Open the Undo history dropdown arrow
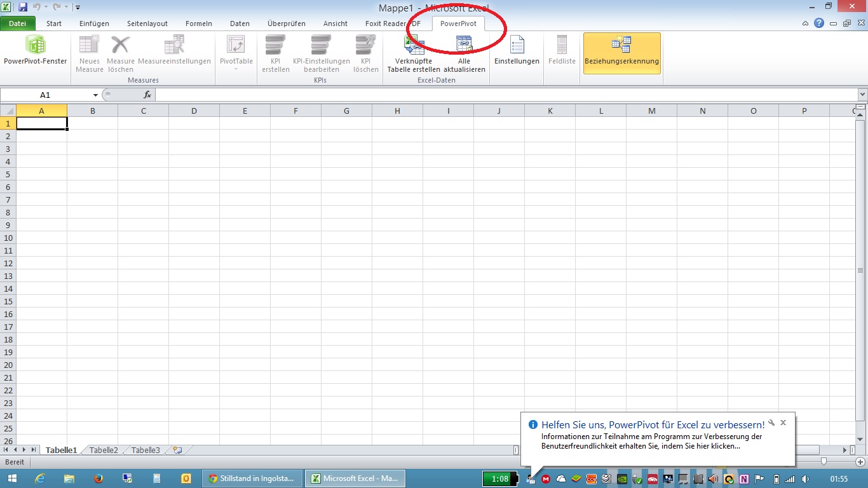The width and height of the screenshot is (868, 488). pos(46,8)
